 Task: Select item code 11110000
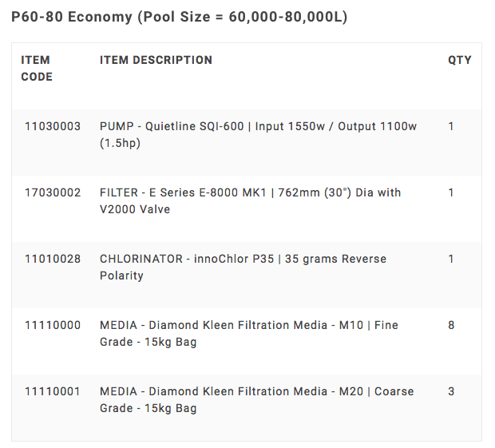click(53, 325)
